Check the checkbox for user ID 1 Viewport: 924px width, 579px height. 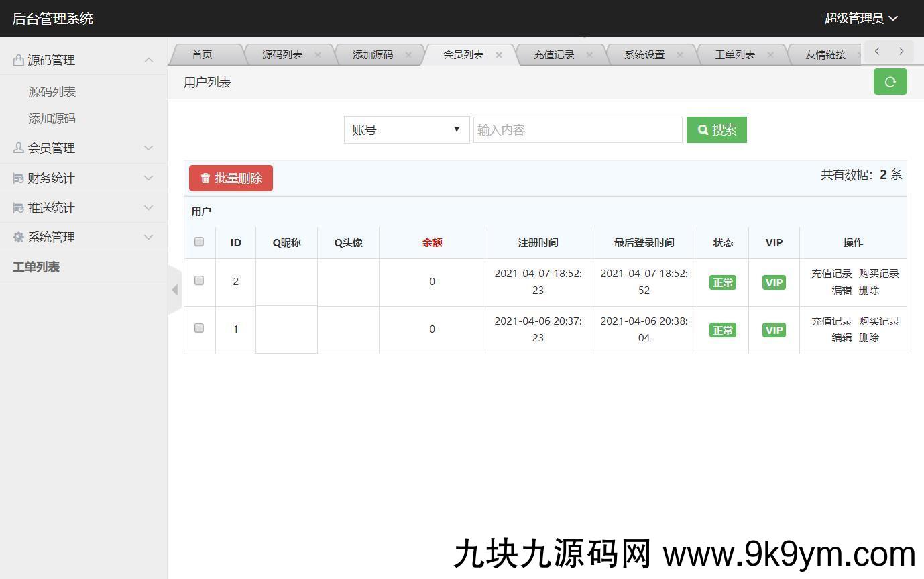pos(199,328)
